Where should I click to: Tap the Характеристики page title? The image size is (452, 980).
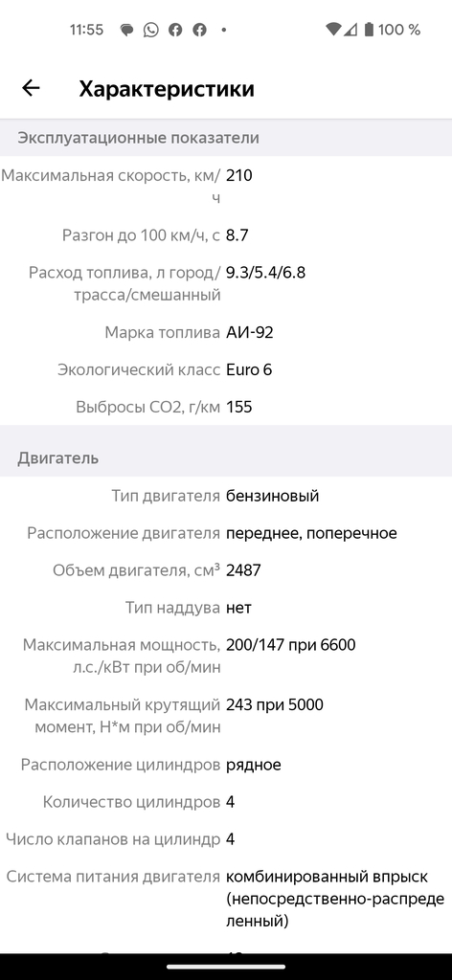[167, 89]
